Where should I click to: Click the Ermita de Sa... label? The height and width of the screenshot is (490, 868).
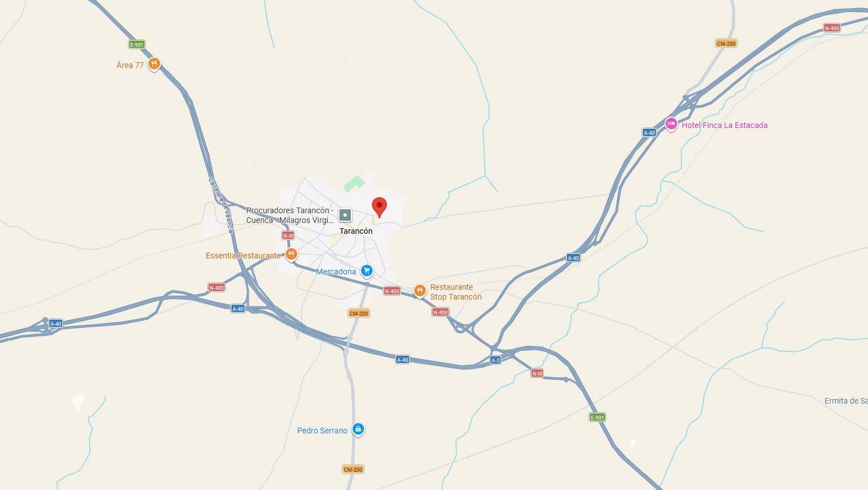coord(846,401)
